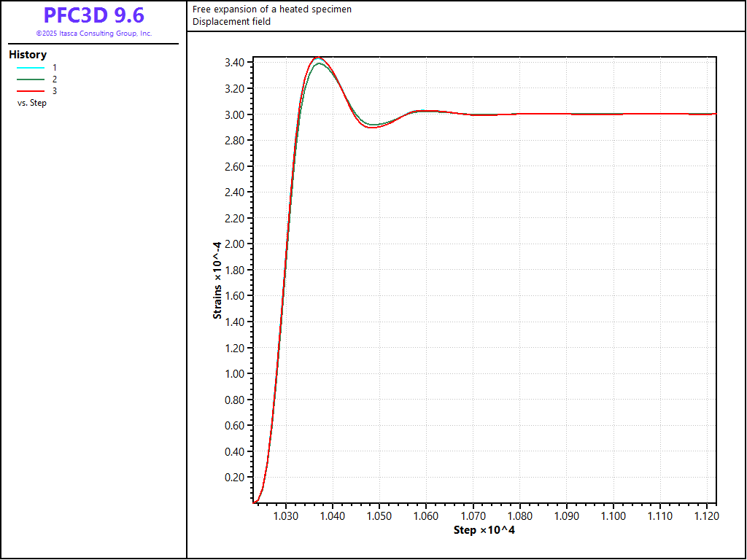Select the Strains y-axis label
747x560 pixels.
tap(217, 280)
